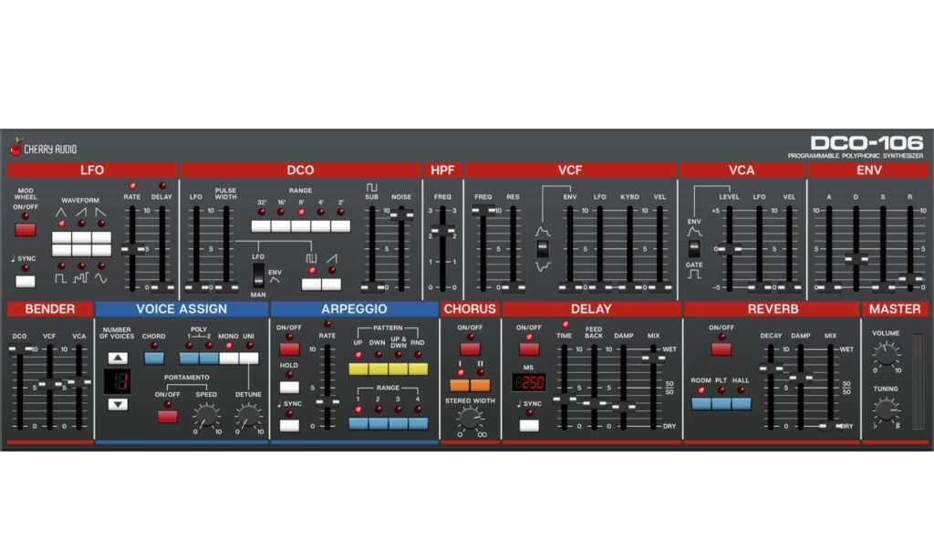Turn the Arpeggio ON/OFF button on
This screenshot has height=560, width=934.
(x=289, y=349)
